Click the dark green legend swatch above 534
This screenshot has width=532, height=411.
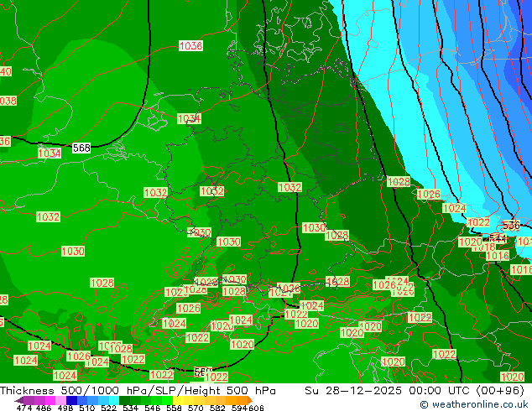tap(125, 400)
